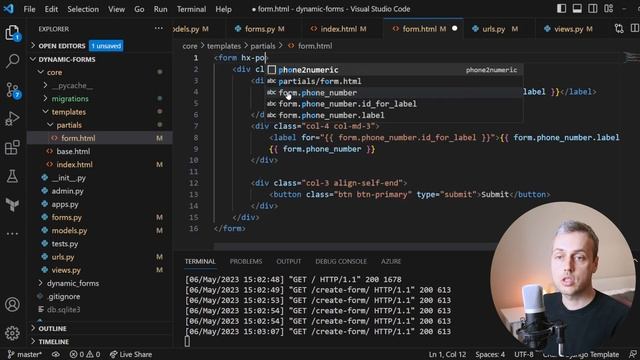The width and height of the screenshot is (640, 360).
Task: Switch to Output panel tab
Action: pos(289,261)
